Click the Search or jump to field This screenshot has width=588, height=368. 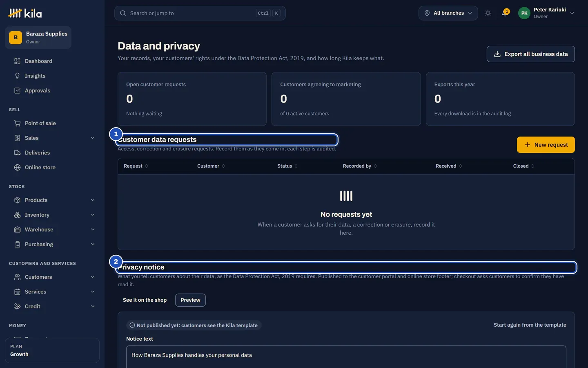[200, 13]
